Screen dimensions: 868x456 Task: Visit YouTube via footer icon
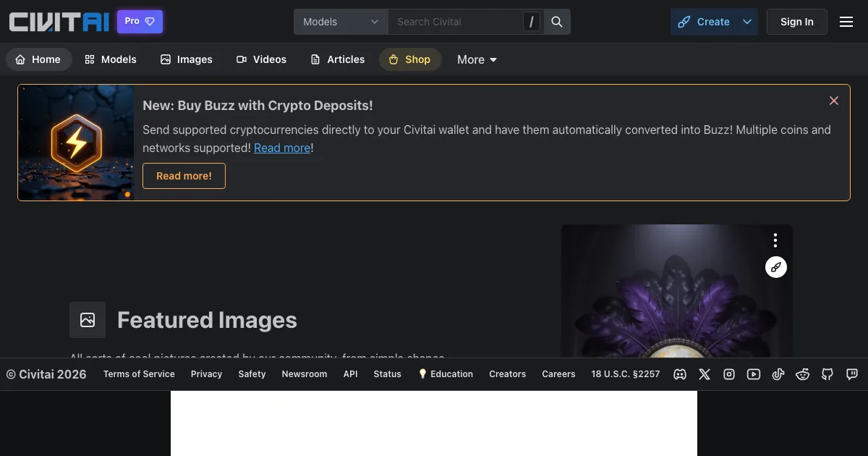[754, 374]
